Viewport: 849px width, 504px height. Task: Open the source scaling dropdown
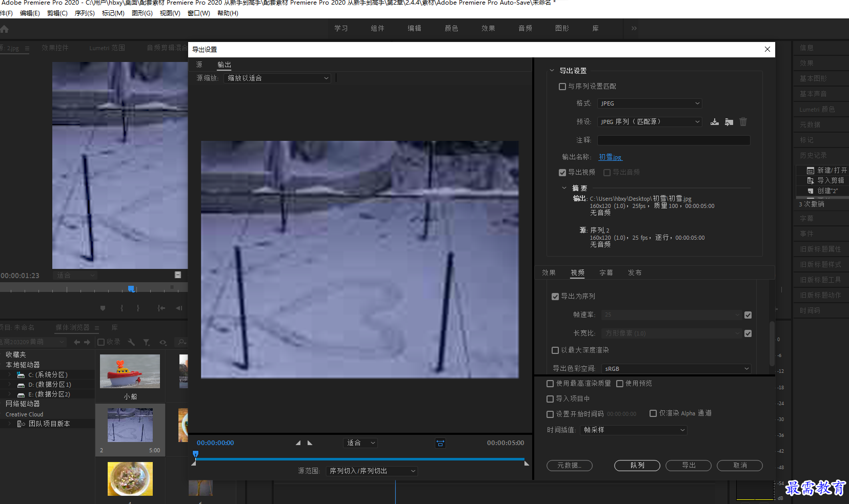point(277,78)
